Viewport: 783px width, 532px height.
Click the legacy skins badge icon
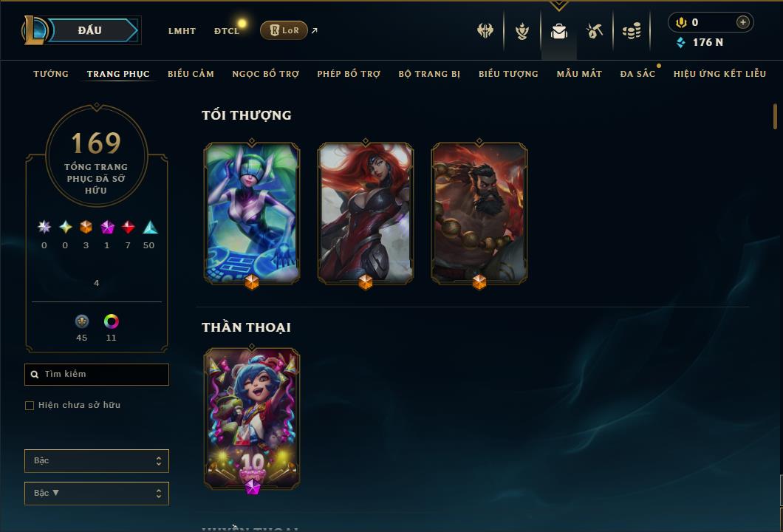coord(82,321)
